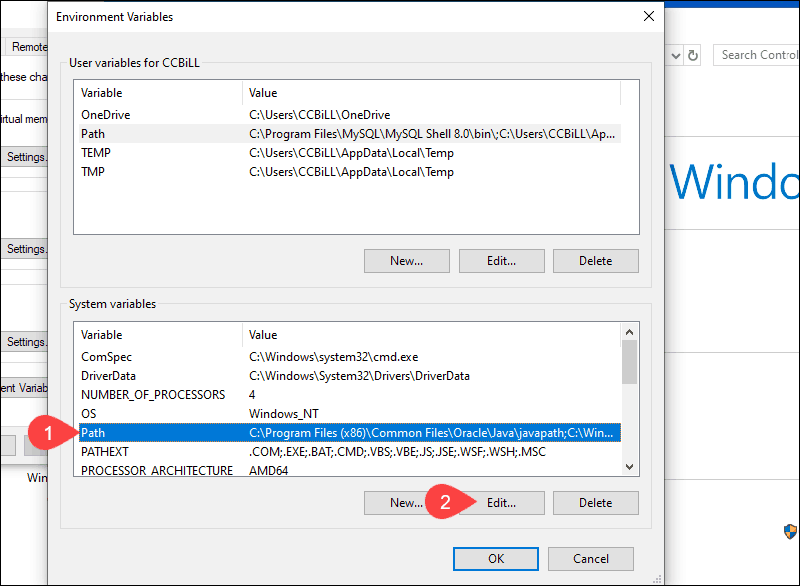This screenshot has width=800, height=586.
Task: Select the OS system variable row
Action: pos(349,414)
